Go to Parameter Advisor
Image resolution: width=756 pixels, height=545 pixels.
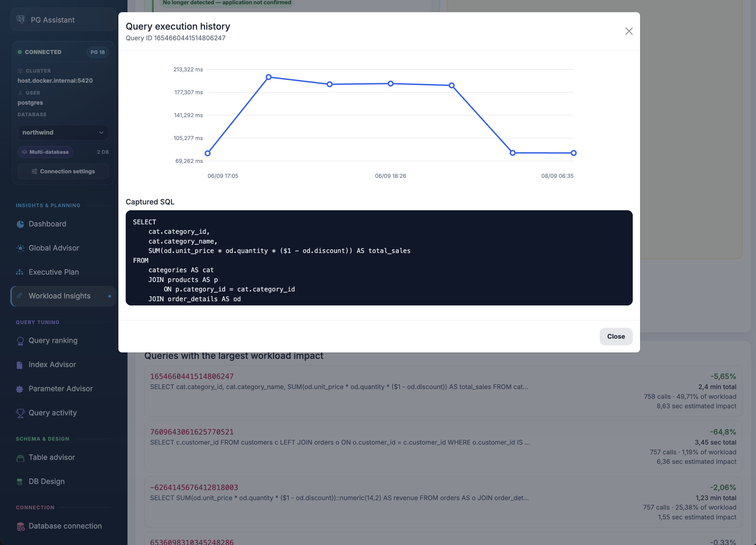(x=63, y=389)
